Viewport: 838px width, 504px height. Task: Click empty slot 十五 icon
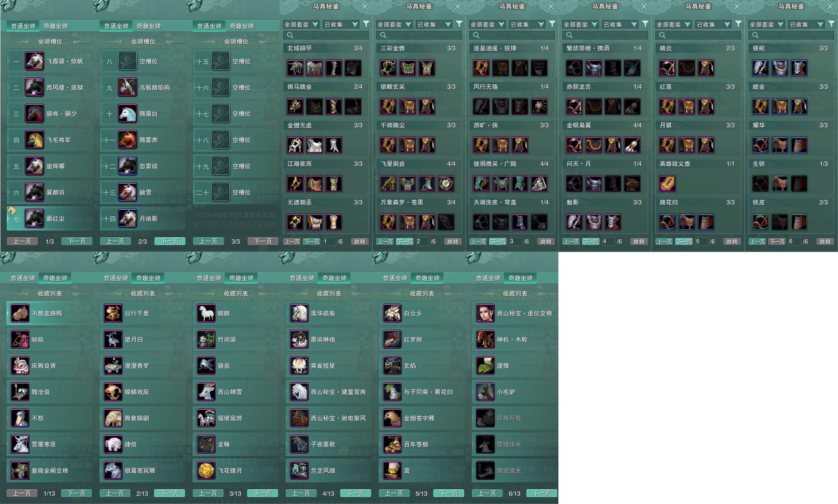[x=221, y=61]
